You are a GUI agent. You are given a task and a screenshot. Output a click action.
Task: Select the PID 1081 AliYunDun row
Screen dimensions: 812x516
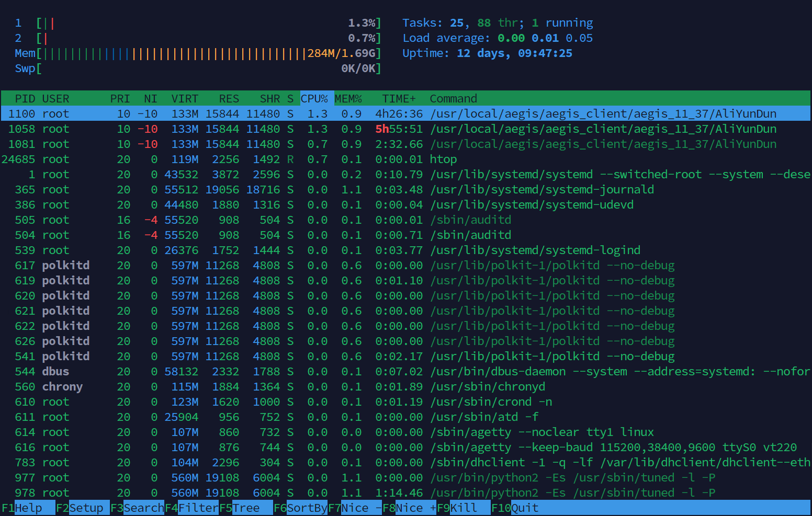[x=406, y=144]
